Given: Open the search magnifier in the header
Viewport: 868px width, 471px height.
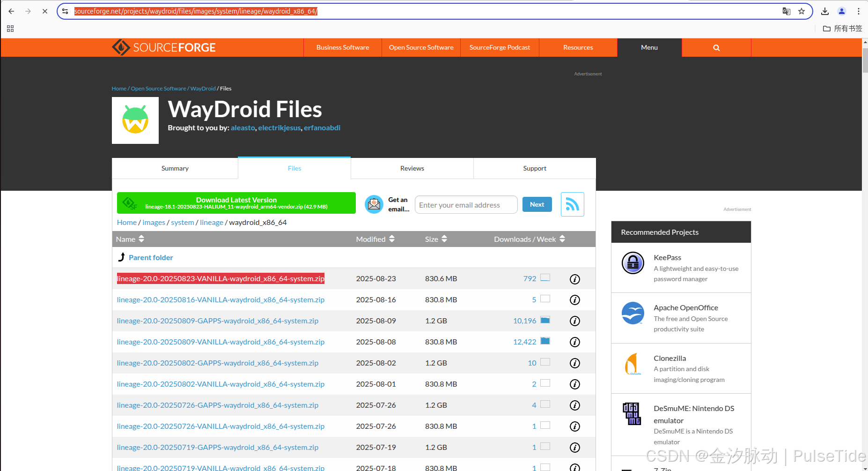Looking at the screenshot, I should (x=716, y=47).
